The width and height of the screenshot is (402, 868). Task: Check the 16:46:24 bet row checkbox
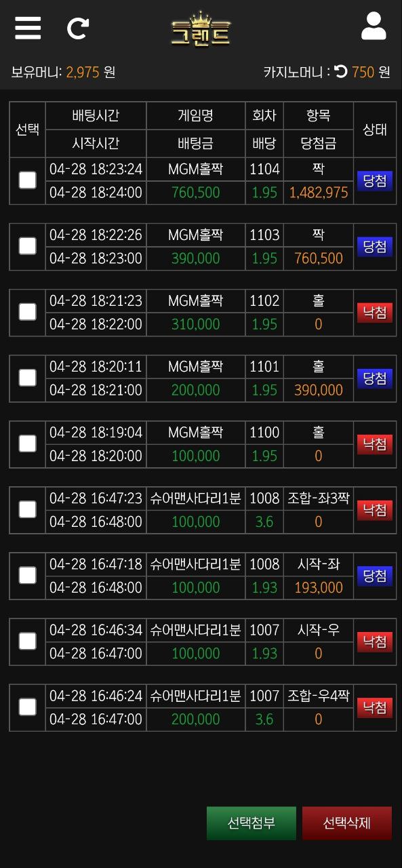(27, 707)
